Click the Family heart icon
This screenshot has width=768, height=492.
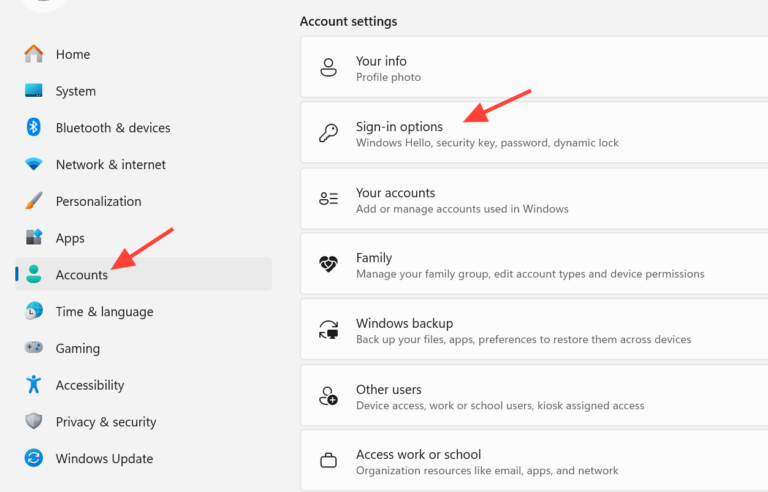[x=329, y=264]
